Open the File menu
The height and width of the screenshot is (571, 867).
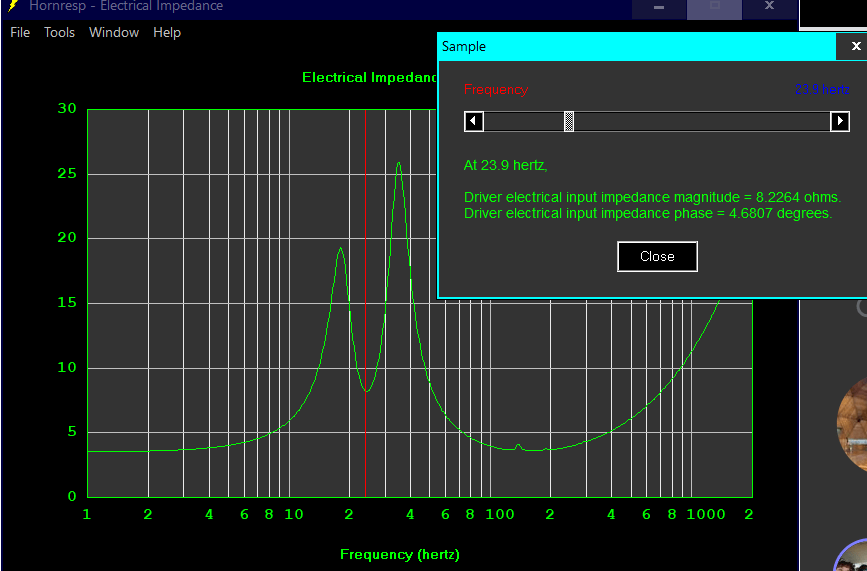pos(20,33)
